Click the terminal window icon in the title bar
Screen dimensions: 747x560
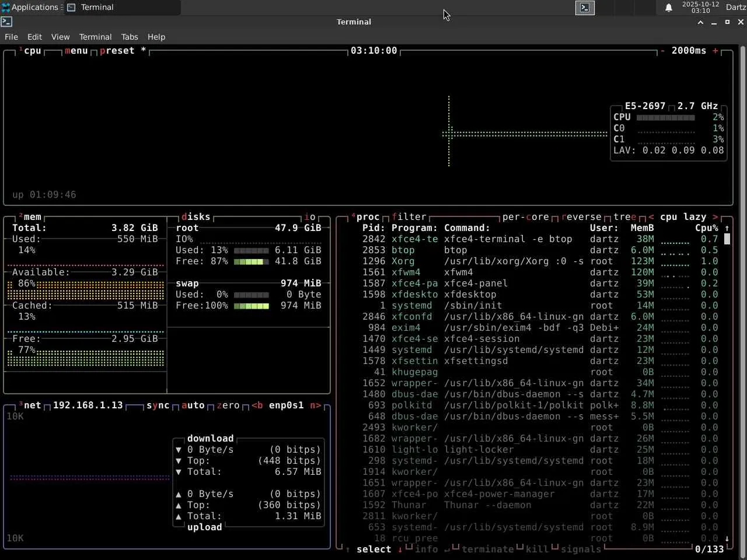point(6,22)
